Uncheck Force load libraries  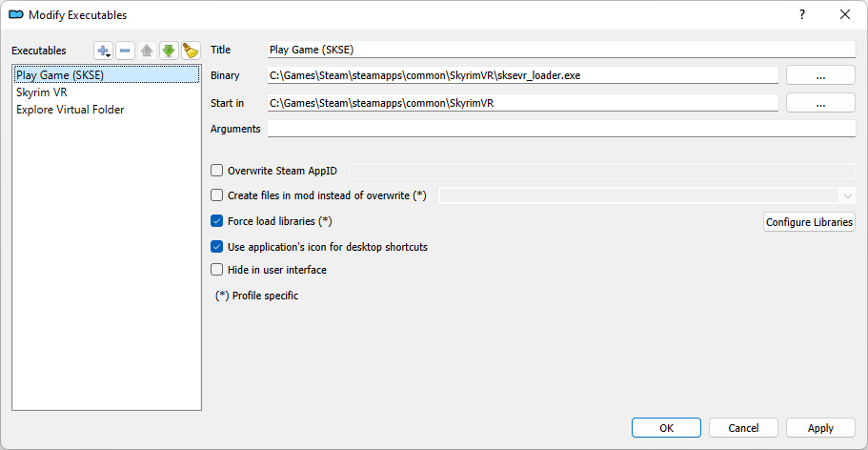tap(217, 221)
